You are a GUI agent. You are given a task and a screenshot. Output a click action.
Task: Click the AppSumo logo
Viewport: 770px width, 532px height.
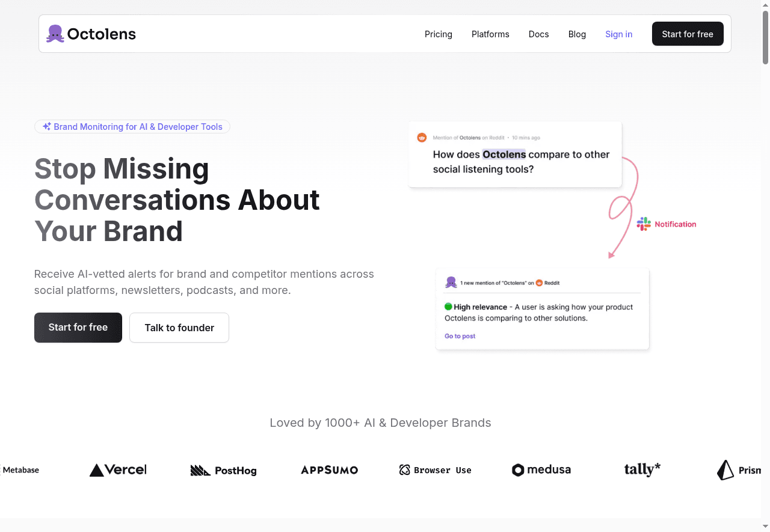329,470
